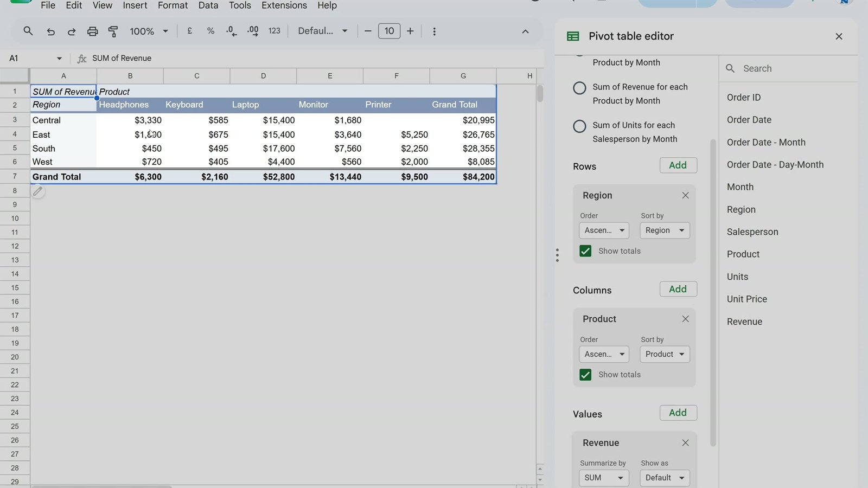The image size is (868, 488).
Task: Select row 7 header
Action: click(15, 177)
